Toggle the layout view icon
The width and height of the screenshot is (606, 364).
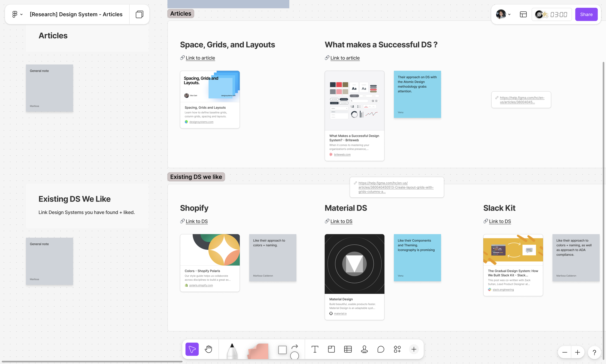pyautogui.click(x=523, y=14)
